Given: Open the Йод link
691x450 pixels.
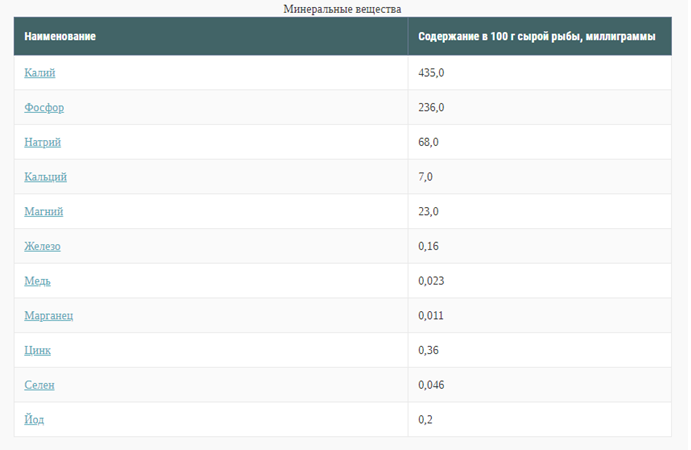Looking at the screenshot, I should coord(34,420).
